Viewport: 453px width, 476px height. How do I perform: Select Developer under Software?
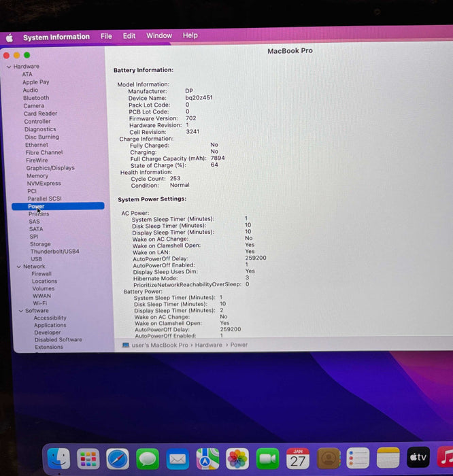tap(48, 333)
